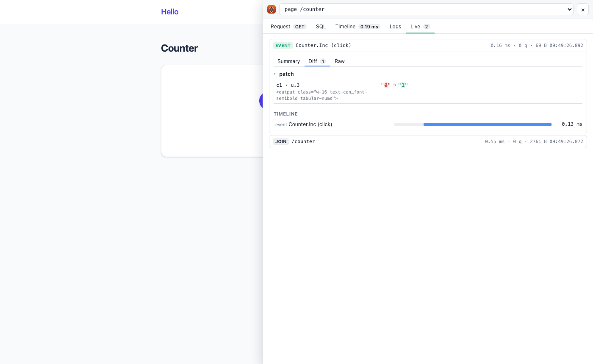This screenshot has height=364, width=593.
Task: Expand the JOIN /counter row
Action: click(428, 141)
